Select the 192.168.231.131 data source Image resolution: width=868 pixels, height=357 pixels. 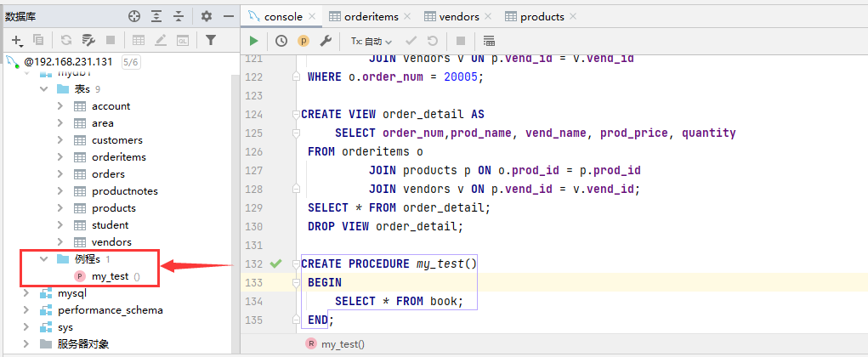tap(68, 61)
